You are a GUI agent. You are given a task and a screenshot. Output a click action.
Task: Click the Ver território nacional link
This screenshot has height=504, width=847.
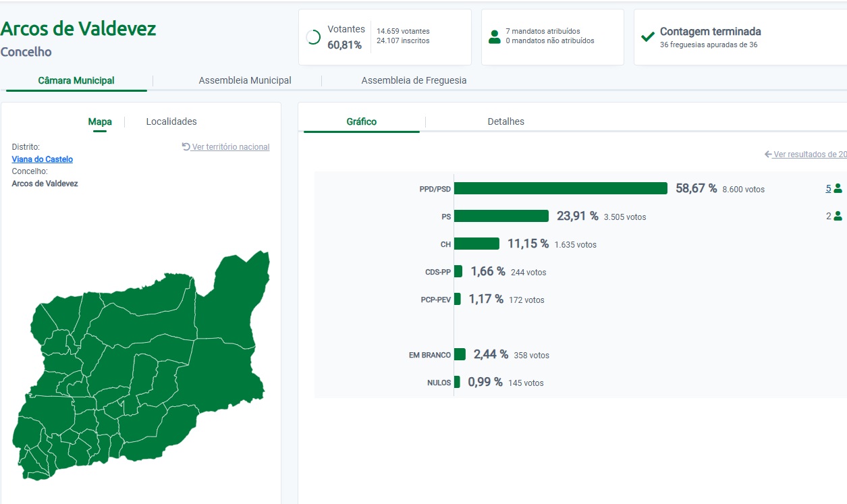point(231,147)
